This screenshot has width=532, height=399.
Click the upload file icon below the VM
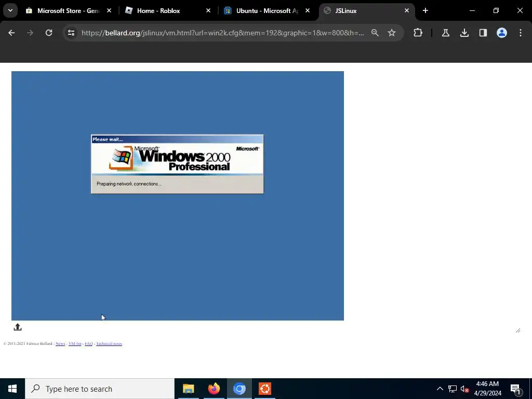click(18, 327)
